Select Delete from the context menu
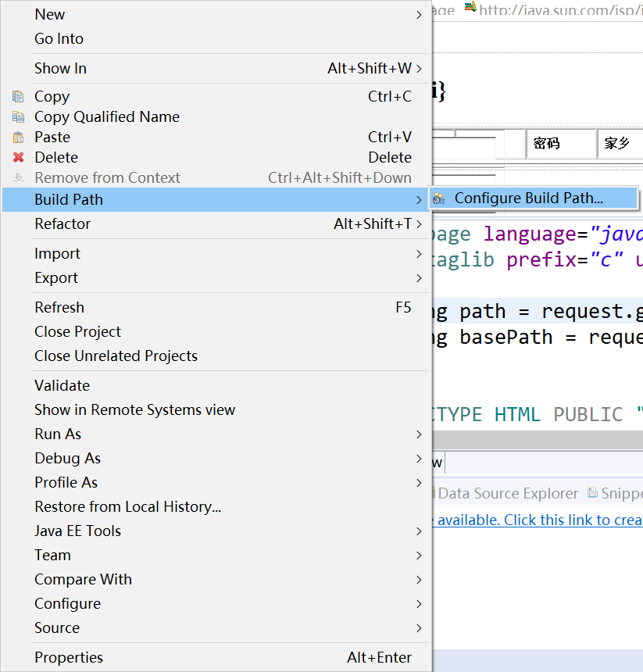Image resolution: width=643 pixels, height=672 pixels. 216,157
